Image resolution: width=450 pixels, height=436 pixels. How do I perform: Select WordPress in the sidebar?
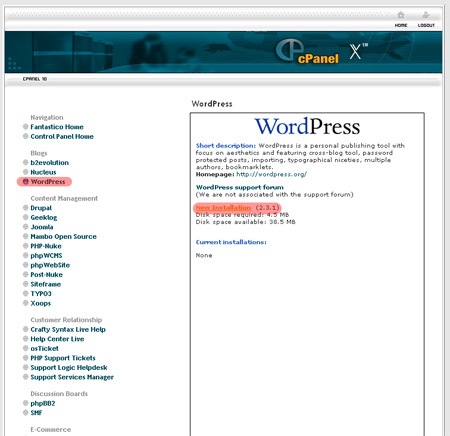click(48, 182)
